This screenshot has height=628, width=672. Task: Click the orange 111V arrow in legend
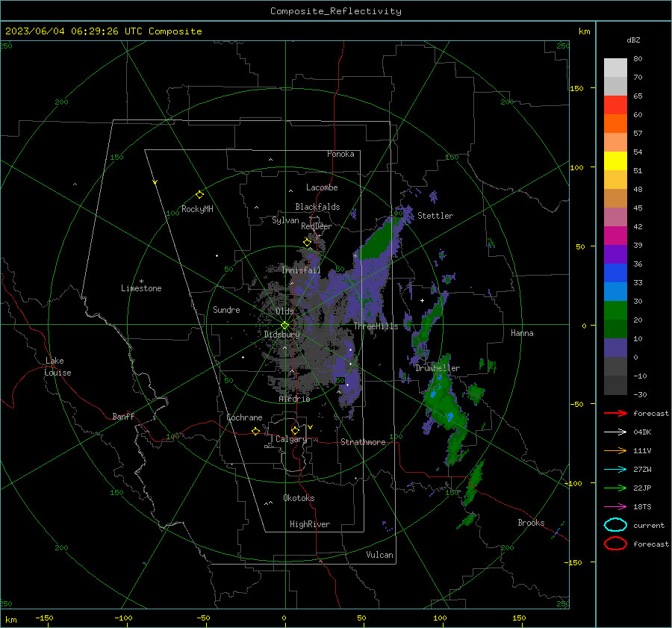click(615, 450)
